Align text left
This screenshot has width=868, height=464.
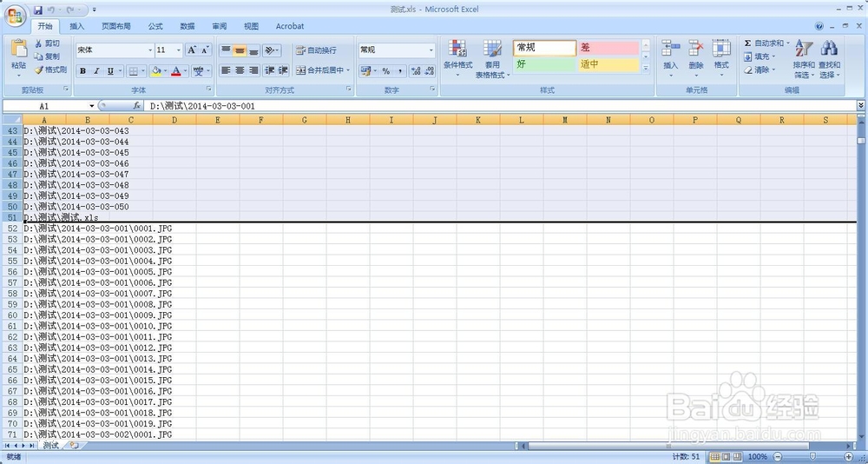[226, 70]
